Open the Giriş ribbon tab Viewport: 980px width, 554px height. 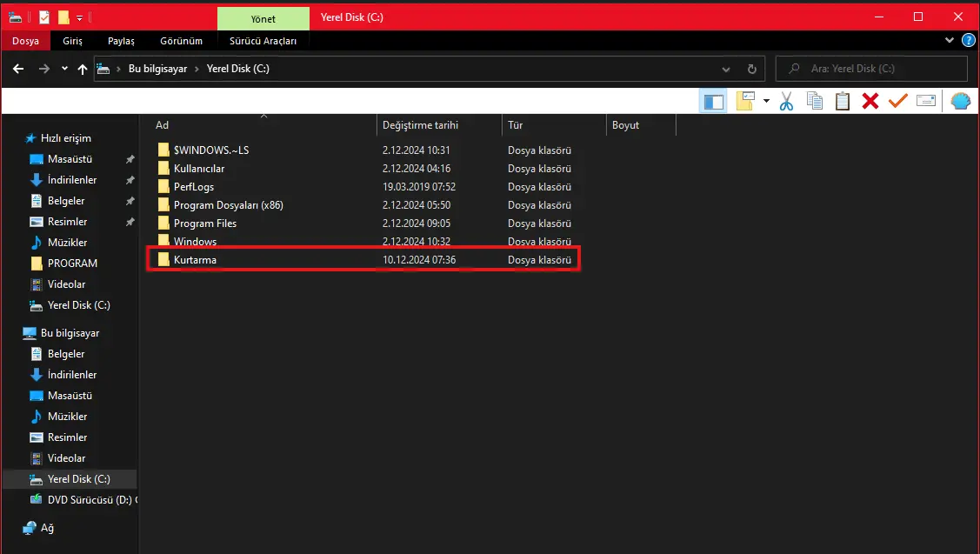point(72,41)
